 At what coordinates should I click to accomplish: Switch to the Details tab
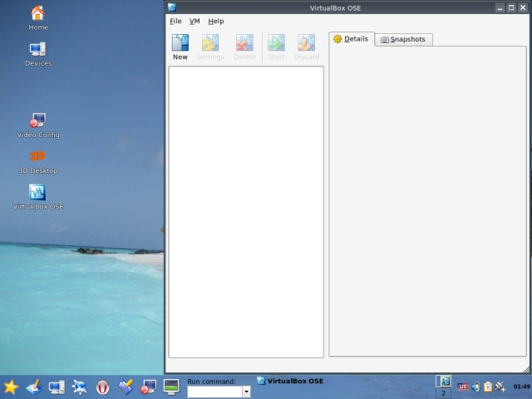(x=352, y=39)
